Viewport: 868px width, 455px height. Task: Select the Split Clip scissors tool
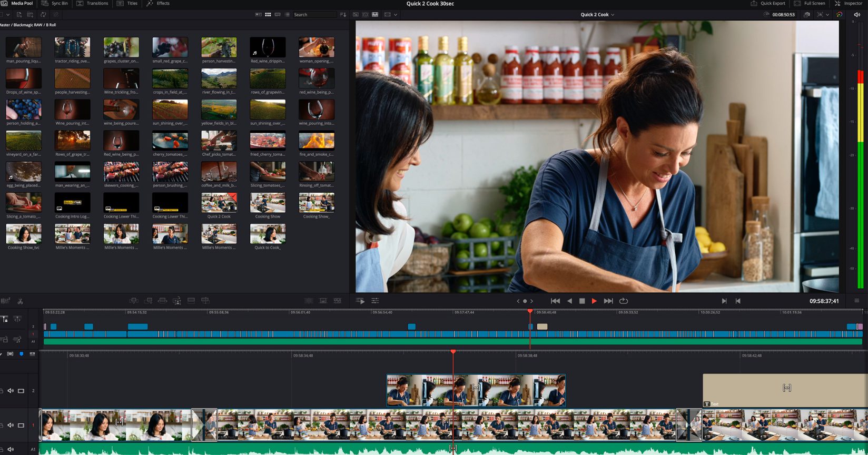20,301
